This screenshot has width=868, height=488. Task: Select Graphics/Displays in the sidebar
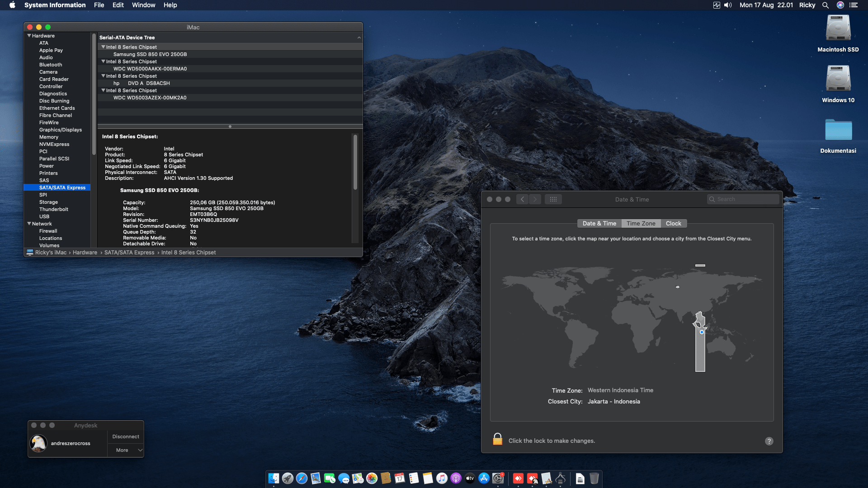[x=61, y=130]
